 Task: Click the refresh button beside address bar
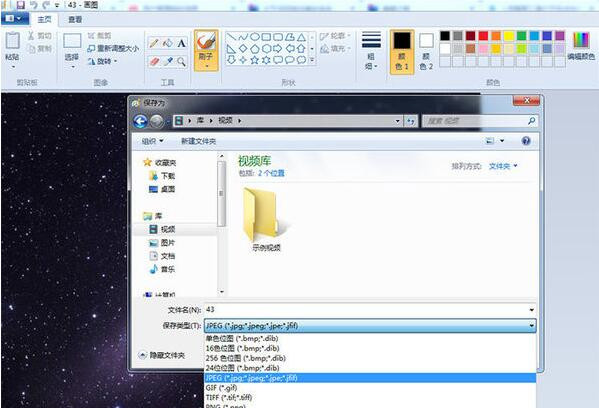point(411,121)
